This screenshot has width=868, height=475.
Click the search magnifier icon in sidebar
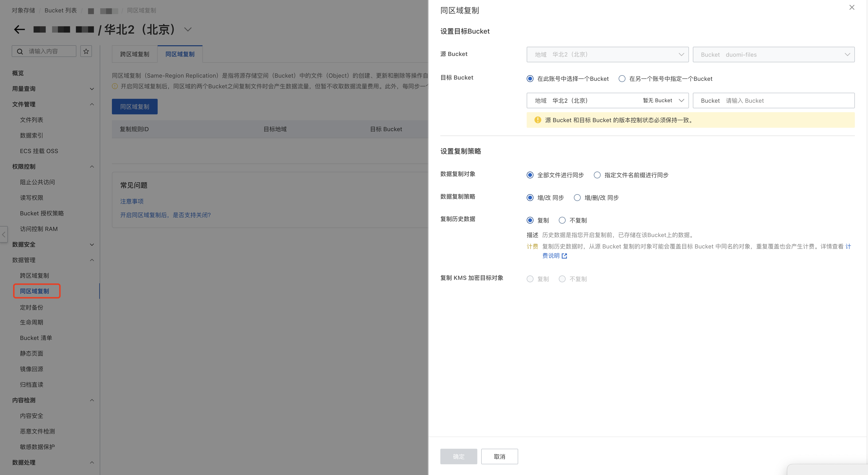click(x=20, y=51)
